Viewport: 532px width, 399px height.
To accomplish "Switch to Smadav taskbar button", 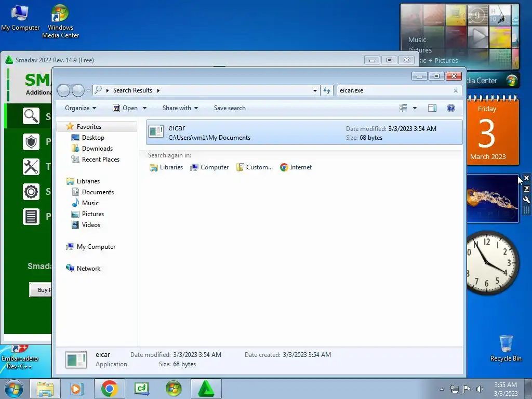I will (206, 389).
